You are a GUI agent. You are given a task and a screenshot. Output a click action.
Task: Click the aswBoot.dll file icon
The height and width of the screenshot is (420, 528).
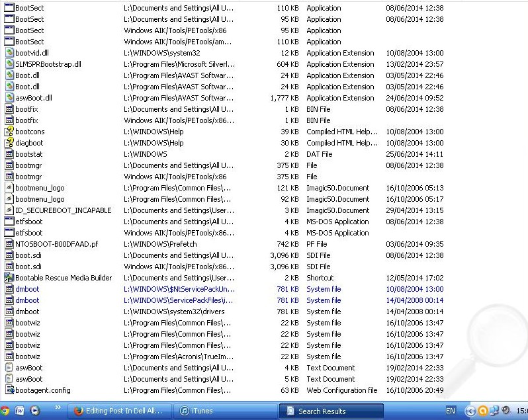point(9,98)
